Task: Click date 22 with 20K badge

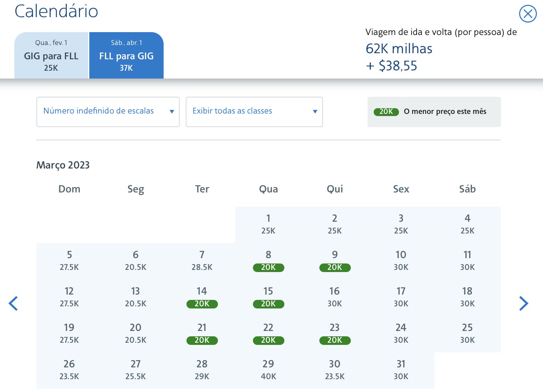Action: tap(268, 334)
